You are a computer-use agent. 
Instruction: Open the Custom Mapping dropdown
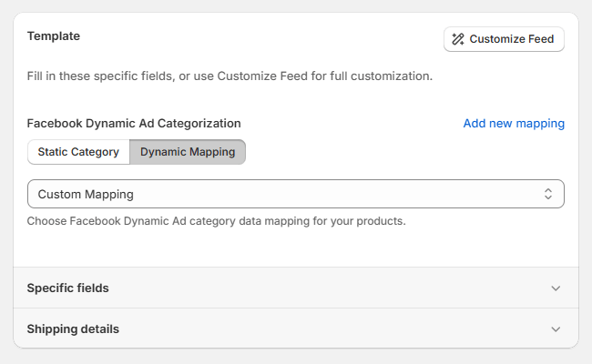point(296,194)
